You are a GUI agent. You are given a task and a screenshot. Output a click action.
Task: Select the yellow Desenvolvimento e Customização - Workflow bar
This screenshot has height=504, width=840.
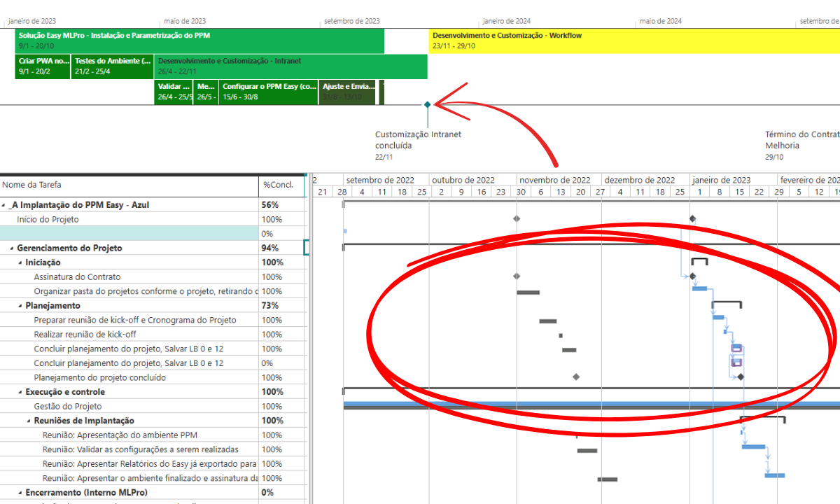(634, 41)
